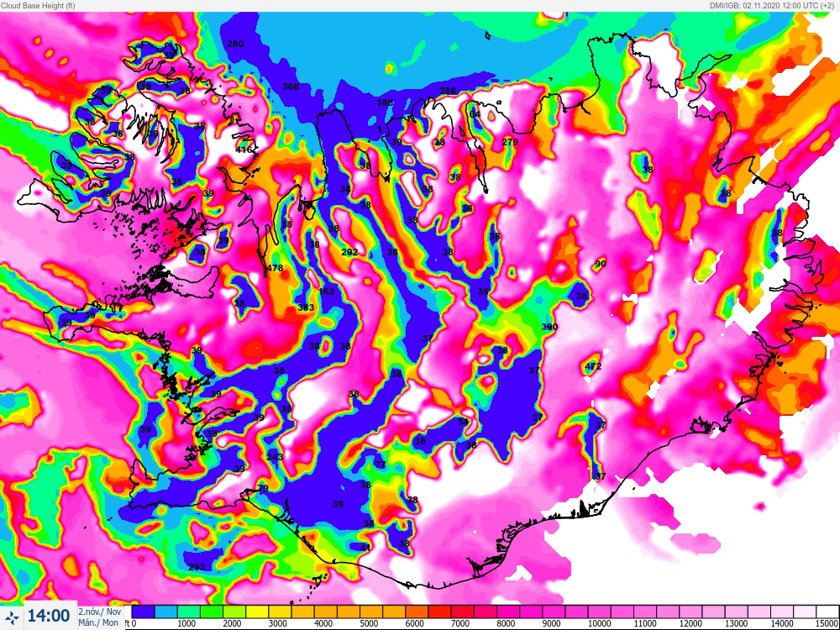Click the '162' value on the map
The width and height of the screenshot is (840, 630).
click(x=326, y=291)
